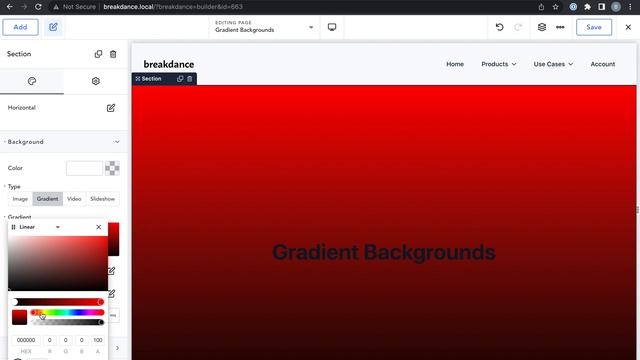Click the breakdance logo
The height and width of the screenshot is (360, 640).
[169, 64]
